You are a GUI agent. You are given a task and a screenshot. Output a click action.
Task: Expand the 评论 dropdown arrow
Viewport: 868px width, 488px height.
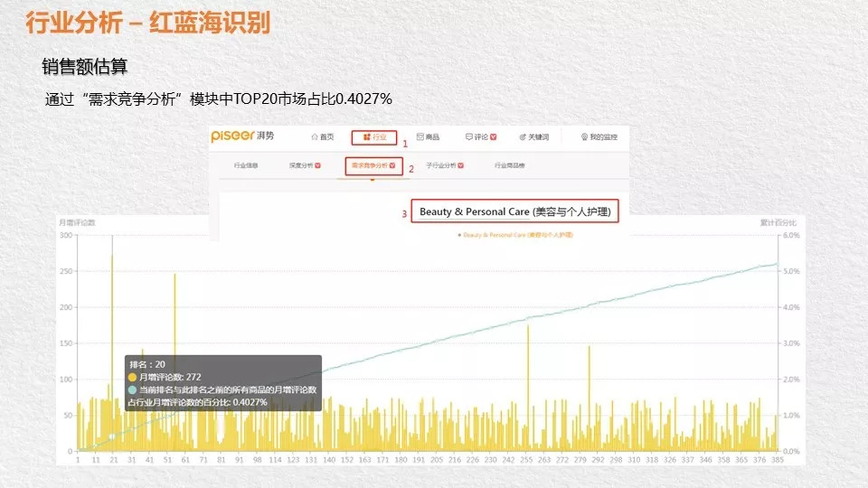pos(494,136)
